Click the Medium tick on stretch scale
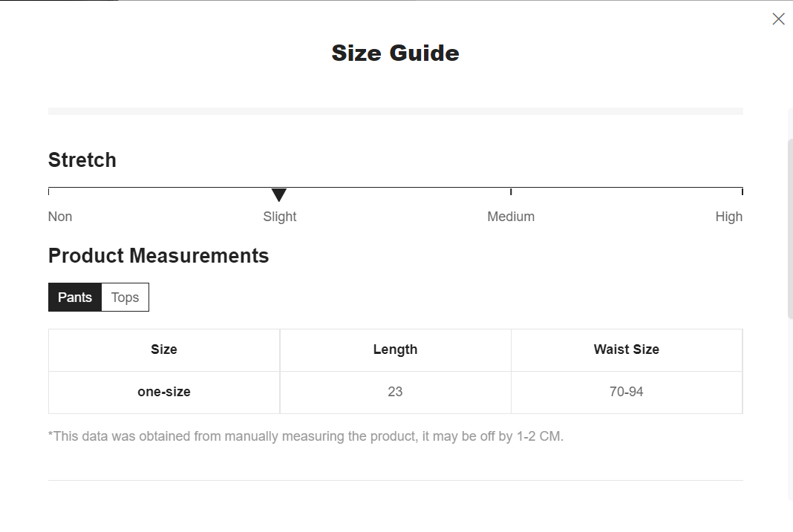 tap(511, 191)
